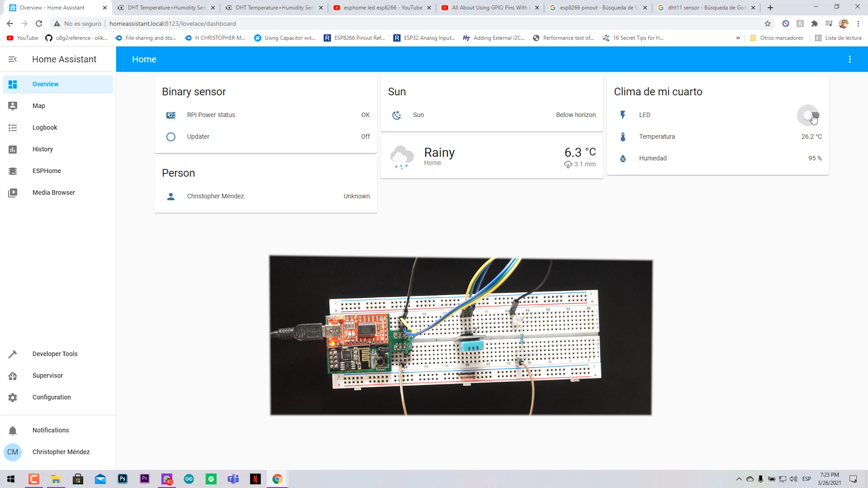
Task: Open Media Browser
Action: coord(58,192)
